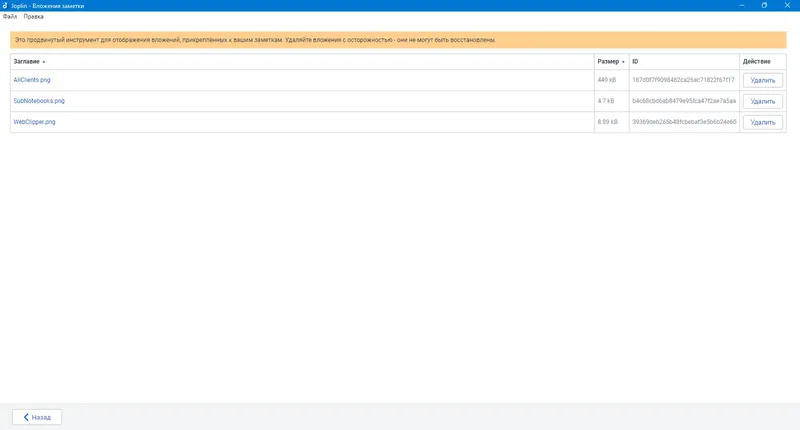800x430 pixels.
Task: Delete the SubNotebooks.png attachment with Удалить
Action: coord(762,102)
